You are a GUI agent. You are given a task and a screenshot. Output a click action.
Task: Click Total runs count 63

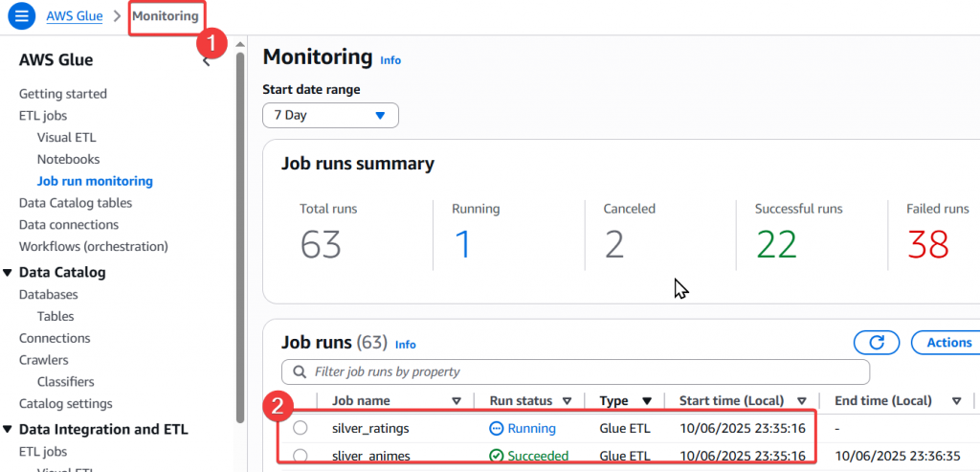[321, 244]
